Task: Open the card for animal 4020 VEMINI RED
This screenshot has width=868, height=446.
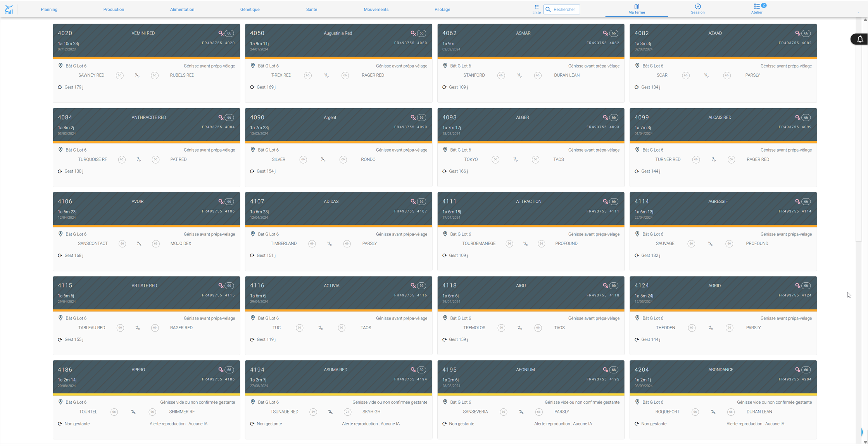Action: pyautogui.click(x=147, y=63)
